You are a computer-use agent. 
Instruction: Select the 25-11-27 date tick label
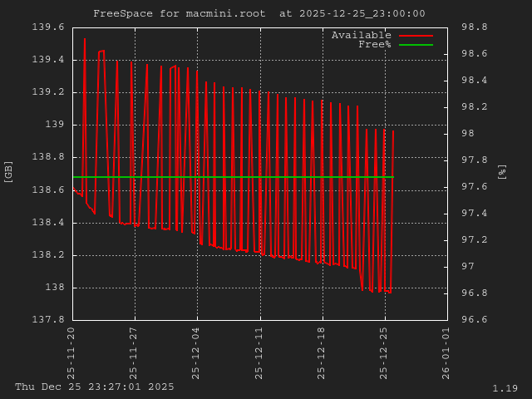pyautogui.click(x=135, y=353)
